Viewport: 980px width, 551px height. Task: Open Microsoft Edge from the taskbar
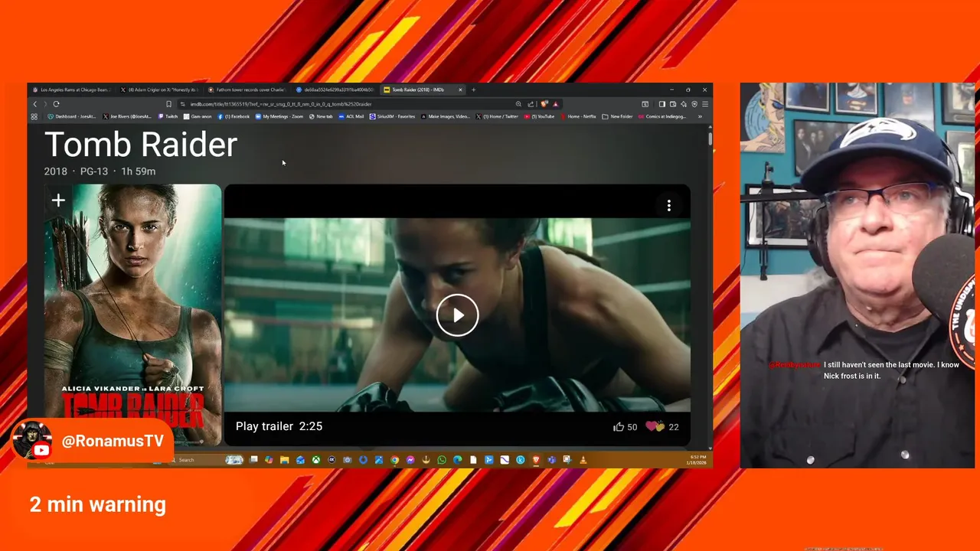tap(457, 460)
